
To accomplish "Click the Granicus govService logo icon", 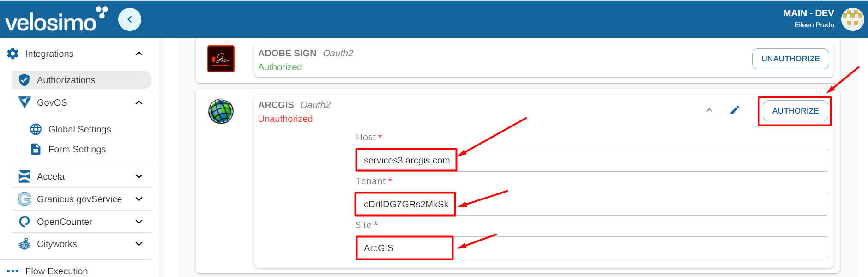I will (x=24, y=199).
